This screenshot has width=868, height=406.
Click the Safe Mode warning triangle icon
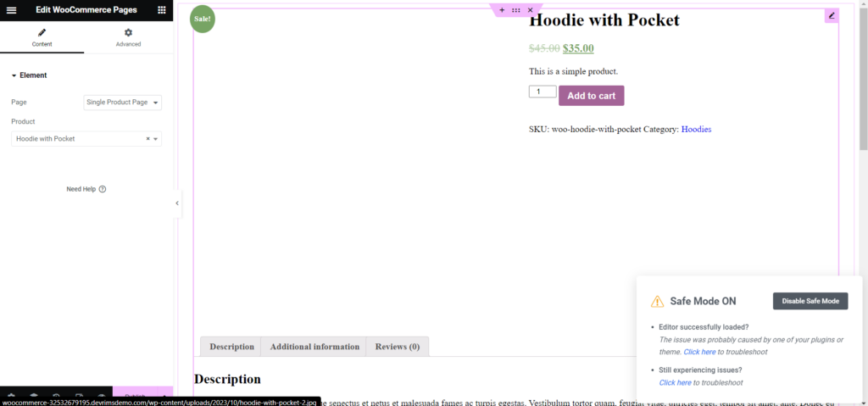(x=657, y=301)
